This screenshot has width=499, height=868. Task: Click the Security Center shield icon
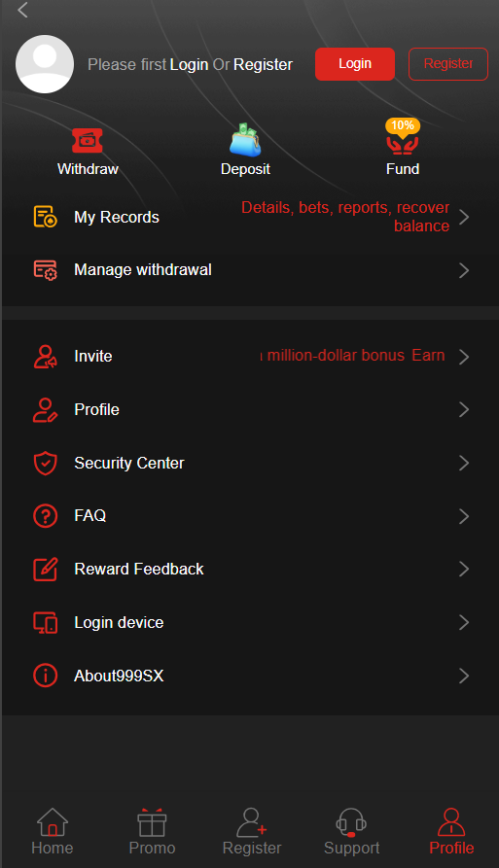coord(45,463)
